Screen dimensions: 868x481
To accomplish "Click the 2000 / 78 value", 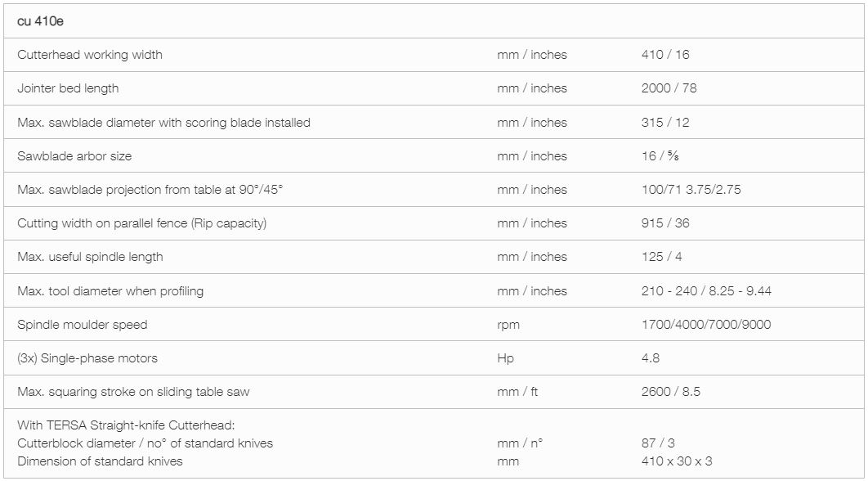I will [x=669, y=88].
